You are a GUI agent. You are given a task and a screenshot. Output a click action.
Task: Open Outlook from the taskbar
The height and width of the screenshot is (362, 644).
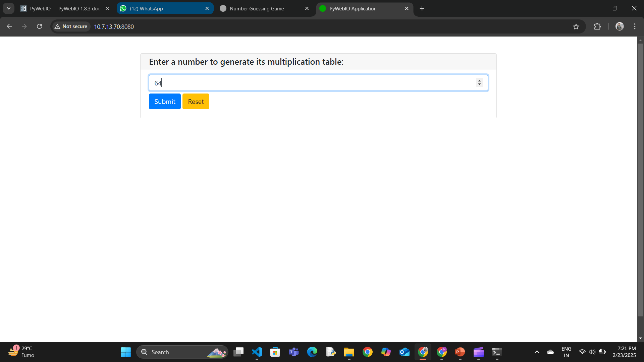click(x=405, y=352)
